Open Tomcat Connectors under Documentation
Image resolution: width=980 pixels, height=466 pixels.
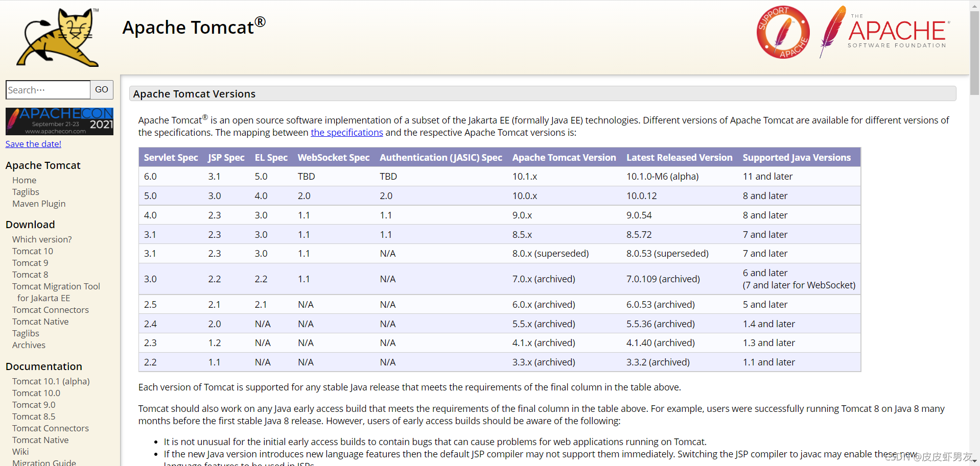pos(51,428)
